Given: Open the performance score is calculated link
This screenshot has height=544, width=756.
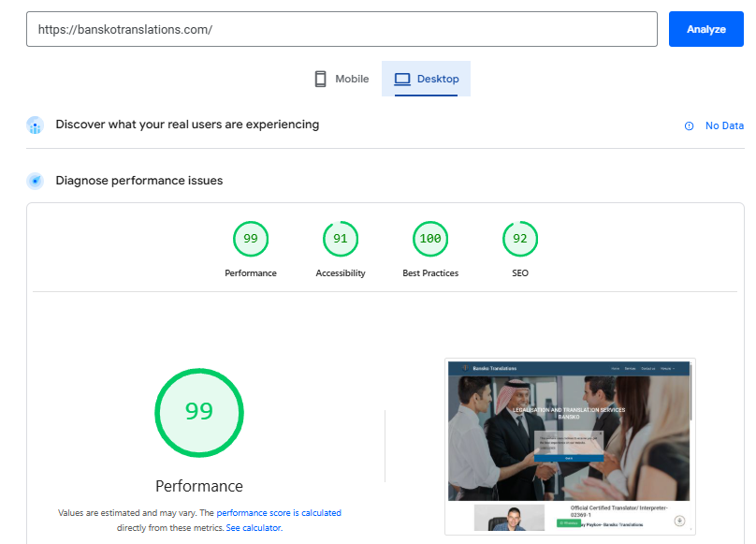Looking at the screenshot, I should point(279,512).
